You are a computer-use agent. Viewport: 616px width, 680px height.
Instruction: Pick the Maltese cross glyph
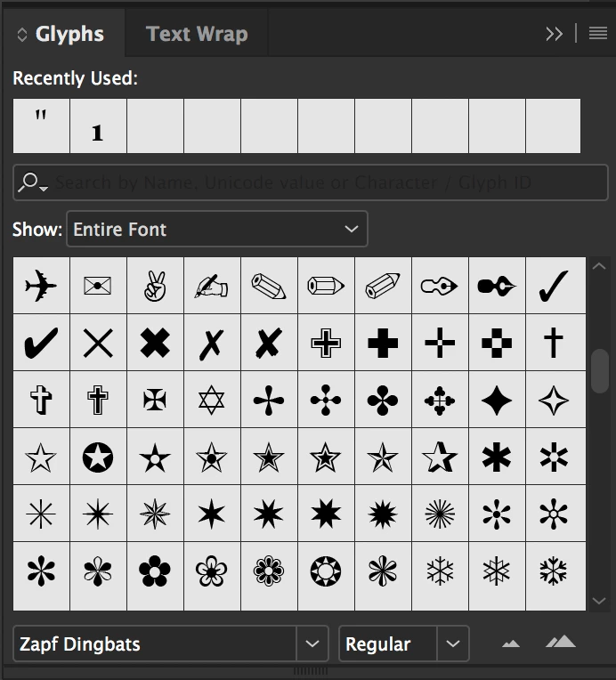[155, 400]
